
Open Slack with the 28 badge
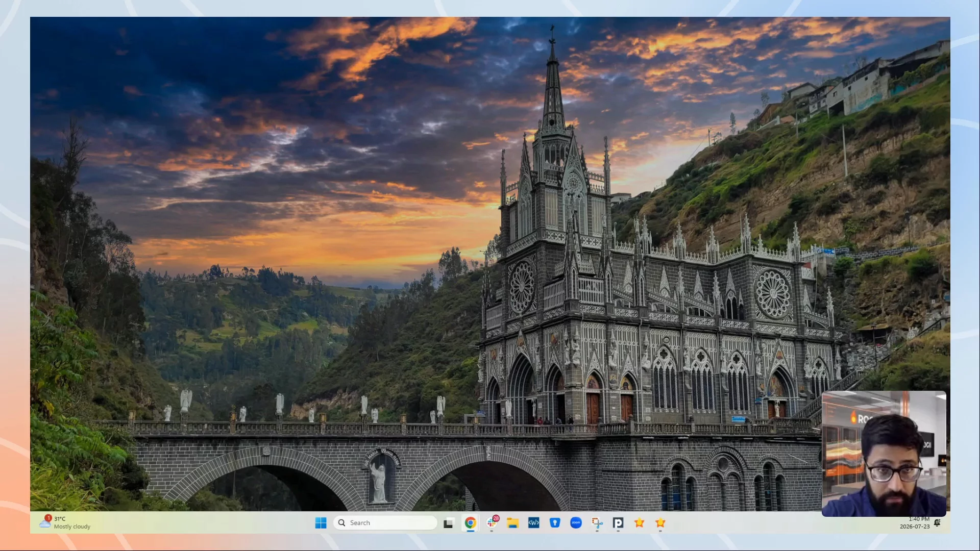coord(492,522)
